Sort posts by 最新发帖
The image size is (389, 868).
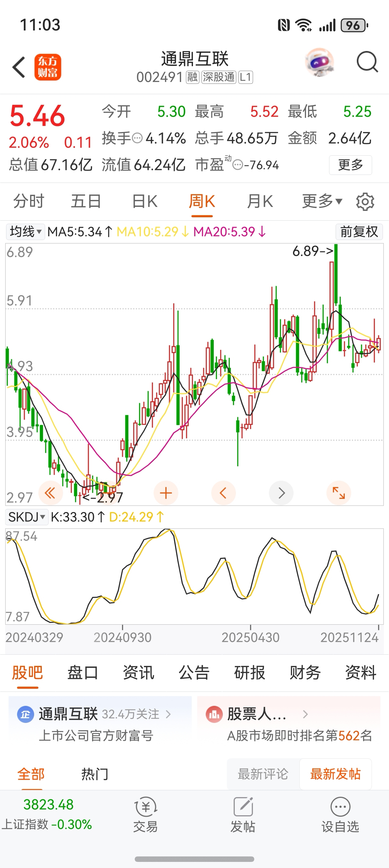point(335,774)
